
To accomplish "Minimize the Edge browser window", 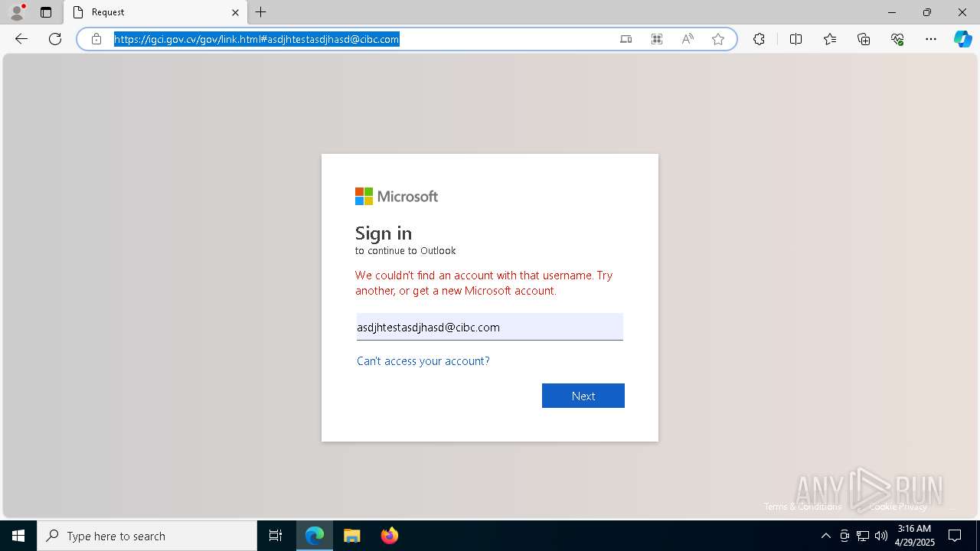I will coord(892,12).
